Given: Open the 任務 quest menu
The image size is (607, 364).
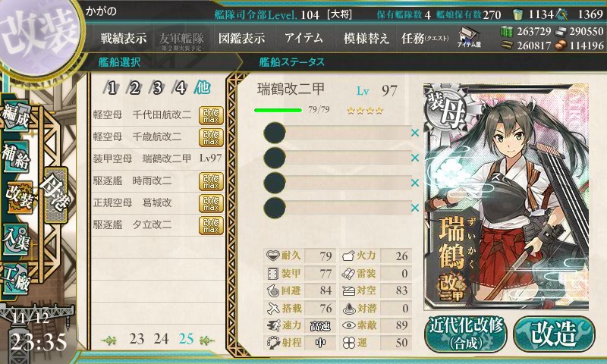Looking at the screenshot, I should pos(425,38).
